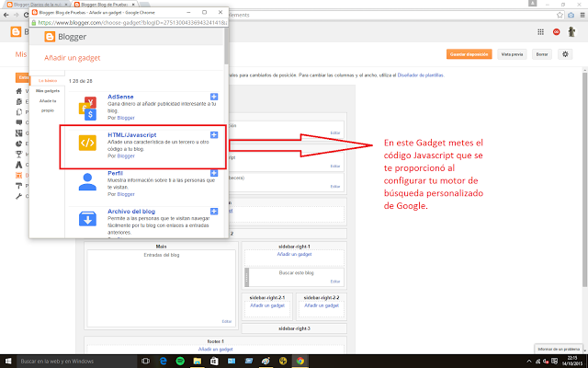Open the home icon in Blogger sidebar
The width and height of the screenshot is (588, 368).
(x=18, y=91)
